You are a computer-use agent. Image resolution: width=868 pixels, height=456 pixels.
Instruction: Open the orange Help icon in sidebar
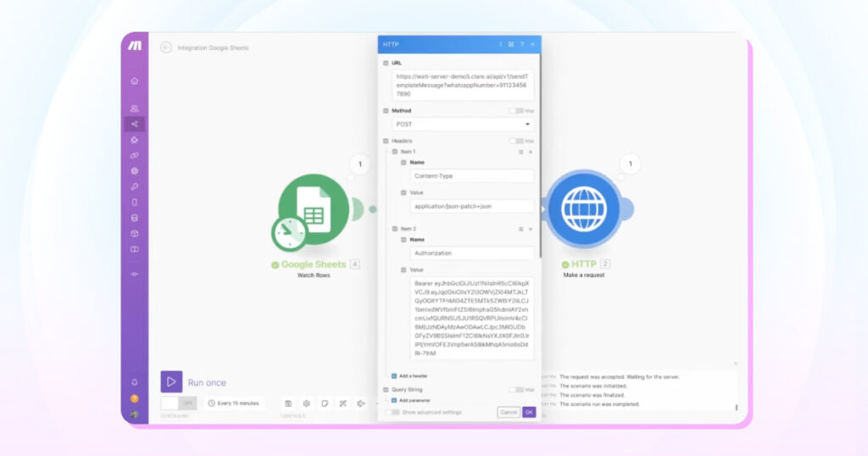(135, 398)
